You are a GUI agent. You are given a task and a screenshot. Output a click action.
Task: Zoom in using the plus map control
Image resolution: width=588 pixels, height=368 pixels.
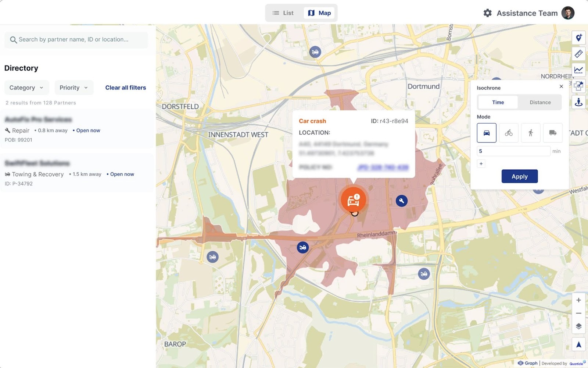click(578, 300)
